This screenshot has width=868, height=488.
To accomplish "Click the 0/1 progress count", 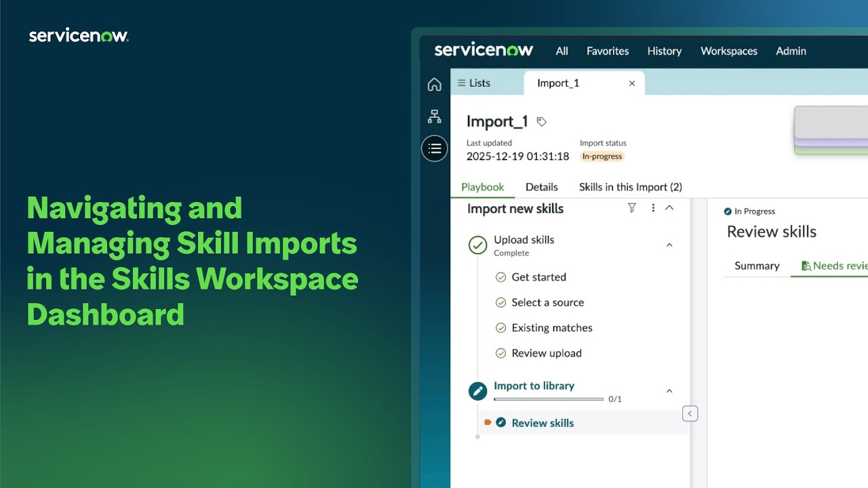I will click(615, 399).
